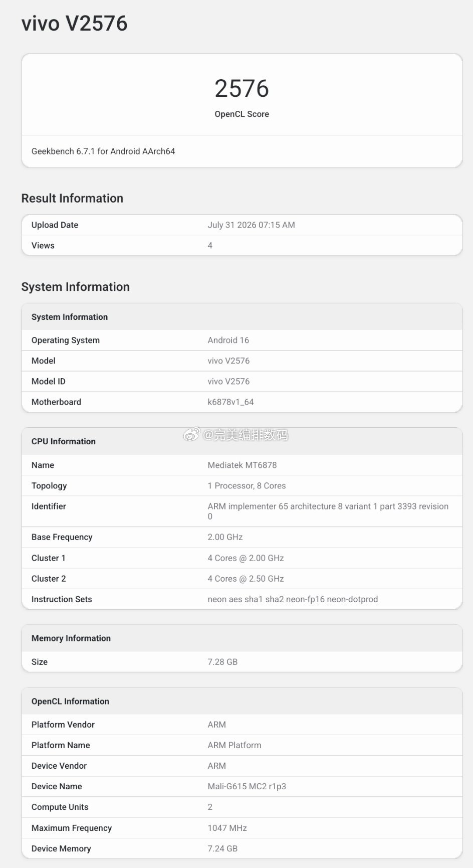
Task: Click the Motherboard label
Action: (x=56, y=402)
